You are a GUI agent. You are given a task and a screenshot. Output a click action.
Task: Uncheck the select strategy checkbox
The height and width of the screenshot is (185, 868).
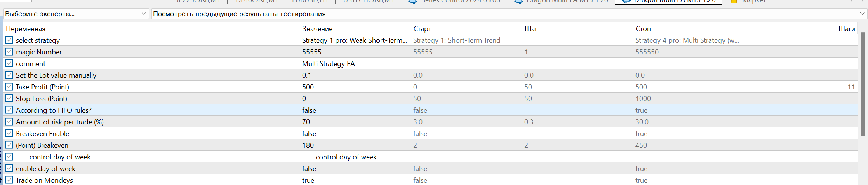point(9,40)
